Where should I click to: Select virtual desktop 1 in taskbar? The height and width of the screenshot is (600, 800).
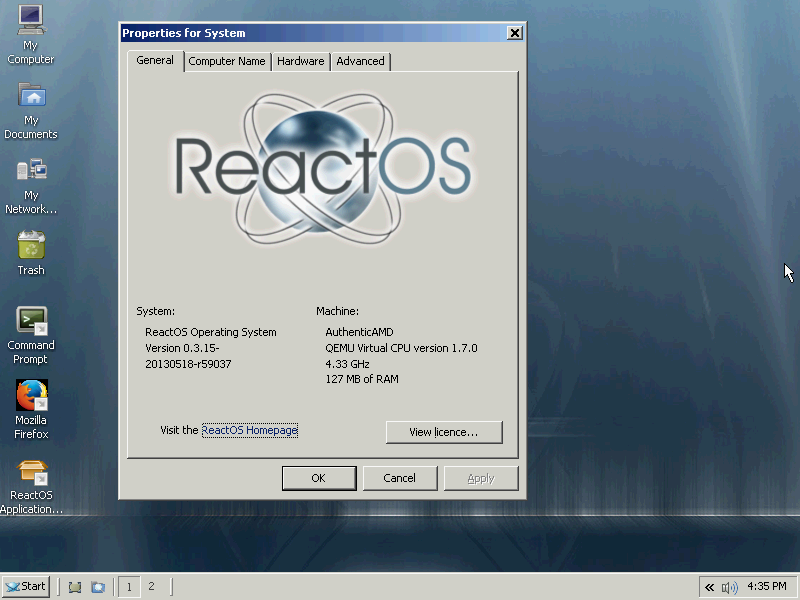coord(129,586)
